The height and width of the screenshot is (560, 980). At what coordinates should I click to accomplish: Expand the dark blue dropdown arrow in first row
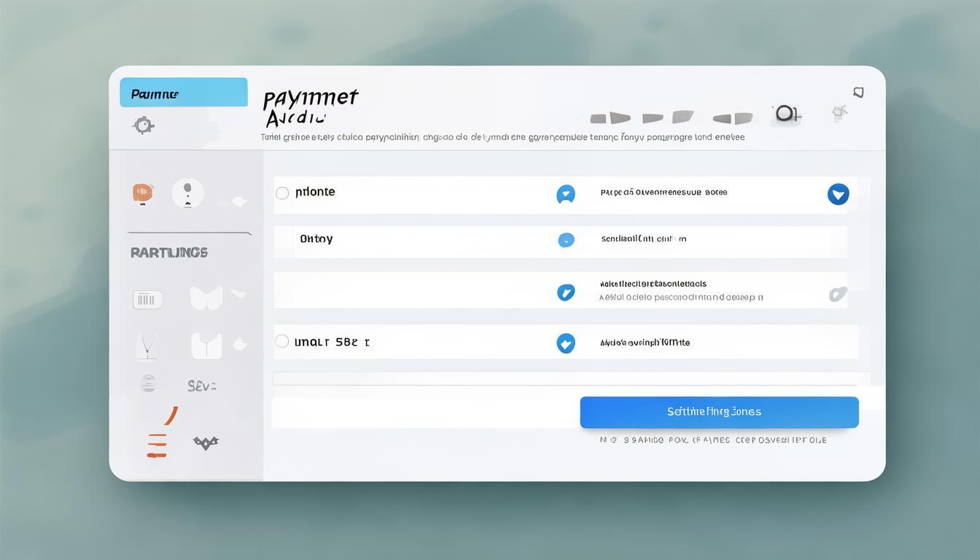(x=839, y=194)
